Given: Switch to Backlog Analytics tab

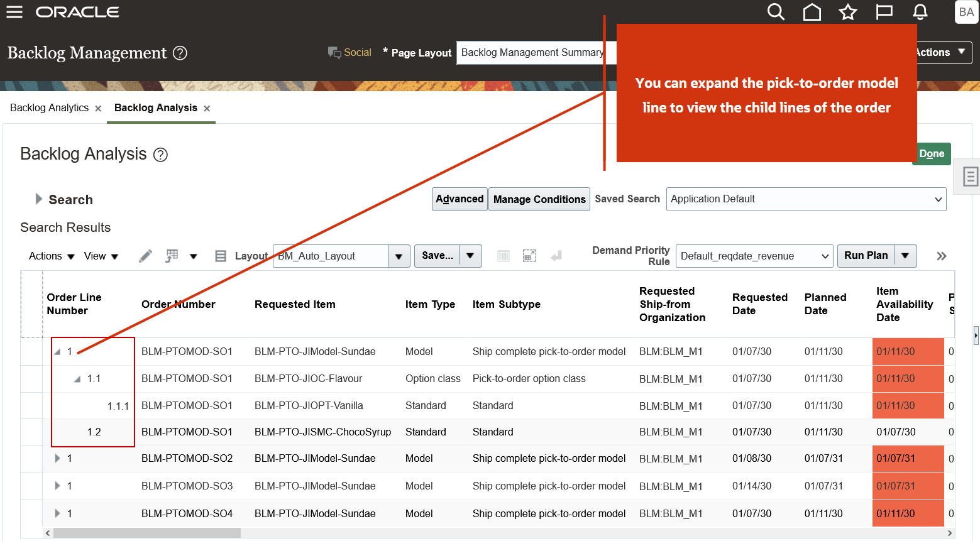Looking at the screenshot, I should click(x=49, y=108).
